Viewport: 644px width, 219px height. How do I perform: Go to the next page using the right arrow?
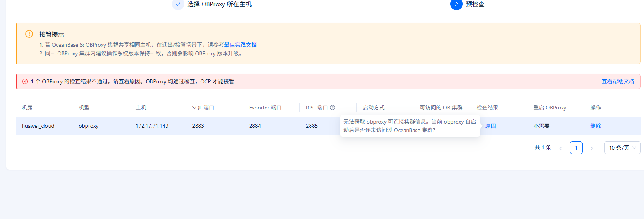click(x=591, y=148)
